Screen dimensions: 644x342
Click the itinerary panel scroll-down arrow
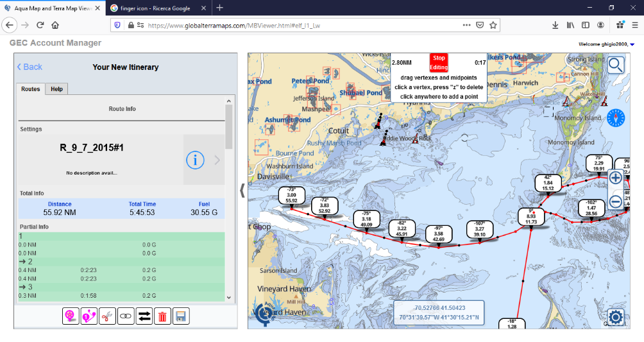(x=229, y=298)
